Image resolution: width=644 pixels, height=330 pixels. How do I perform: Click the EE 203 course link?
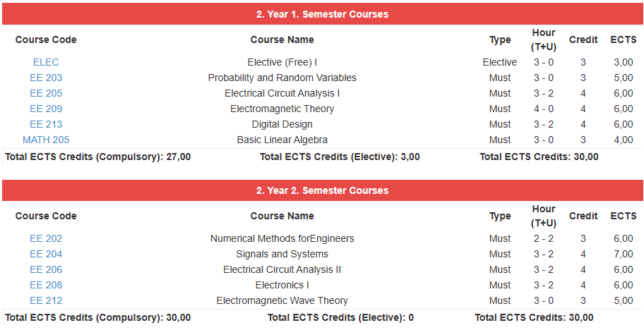[46, 78]
